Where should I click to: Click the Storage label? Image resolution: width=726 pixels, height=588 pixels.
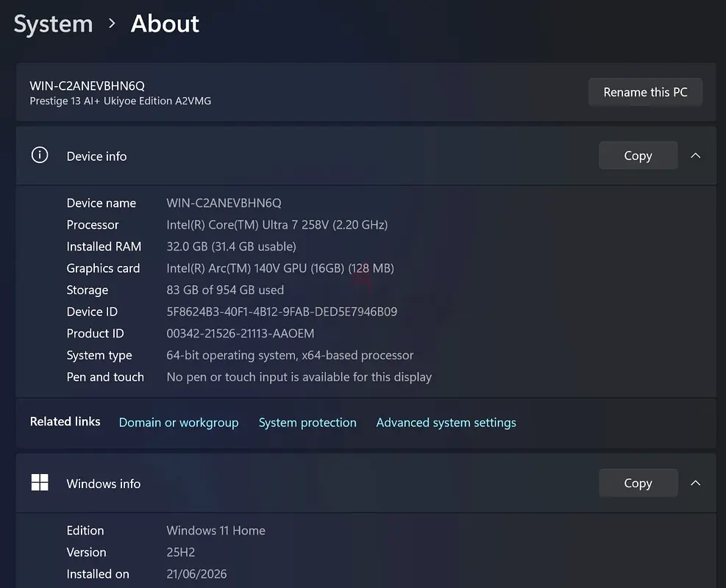(88, 290)
